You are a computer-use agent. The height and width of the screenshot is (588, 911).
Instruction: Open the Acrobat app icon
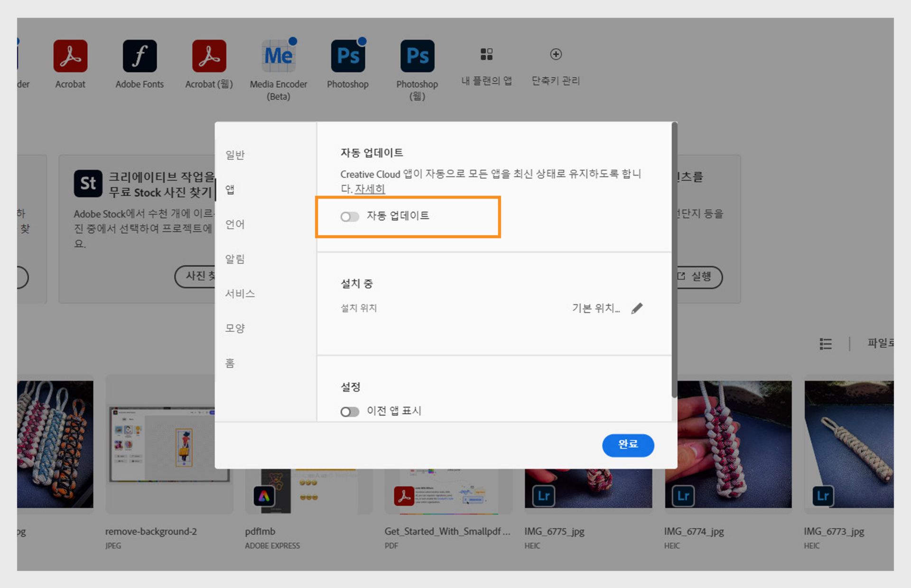70,56
